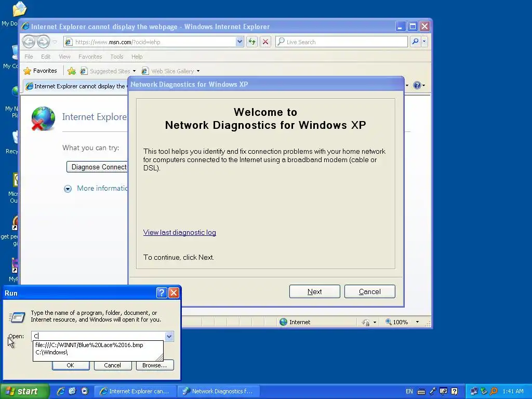Click the EN language indicator
The width and height of the screenshot is (532, 399).
click(x=409, y=391)
